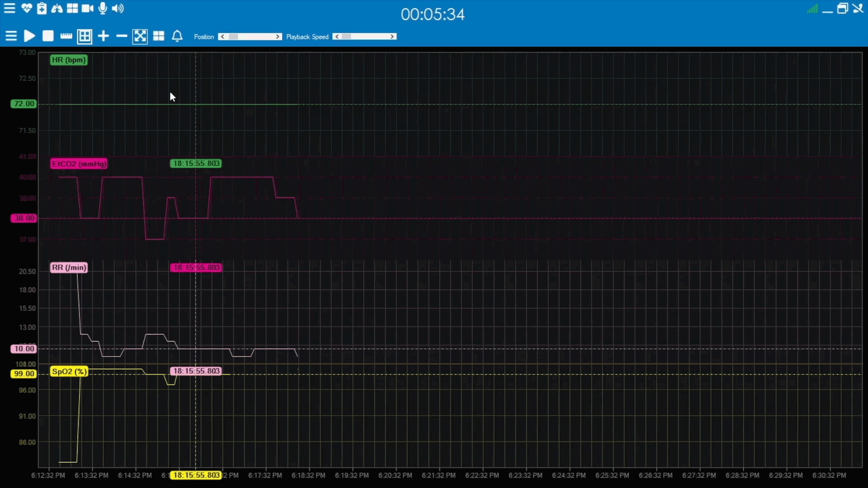868x488 pixels.
Task: Minimize the window
Action: pyautogui.click(x=827, y=12)
